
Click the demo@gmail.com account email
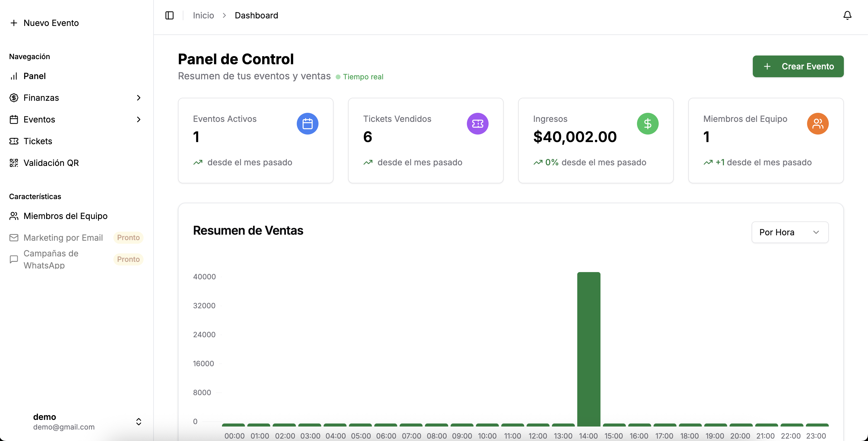click(x=64, y=427)
